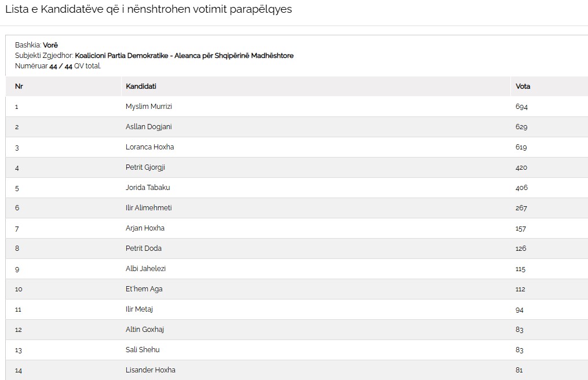Click the Nr column header
Screen dimensions: 588x380
[19, 86]
